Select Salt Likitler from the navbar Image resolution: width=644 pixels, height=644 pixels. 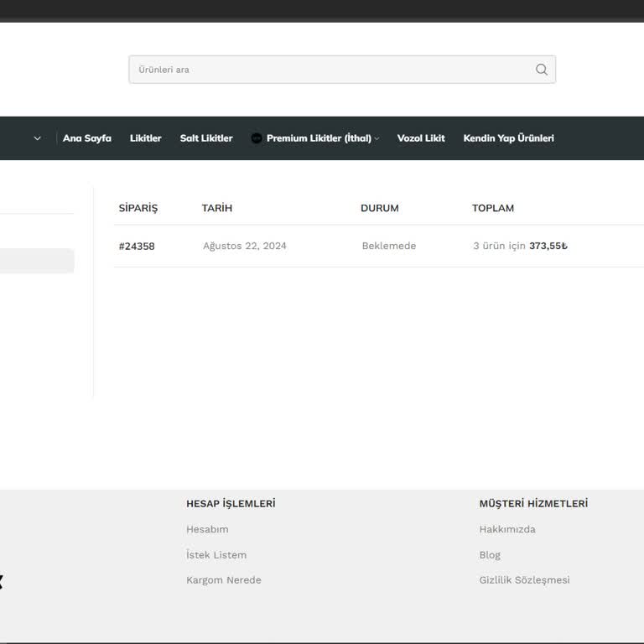205,138
